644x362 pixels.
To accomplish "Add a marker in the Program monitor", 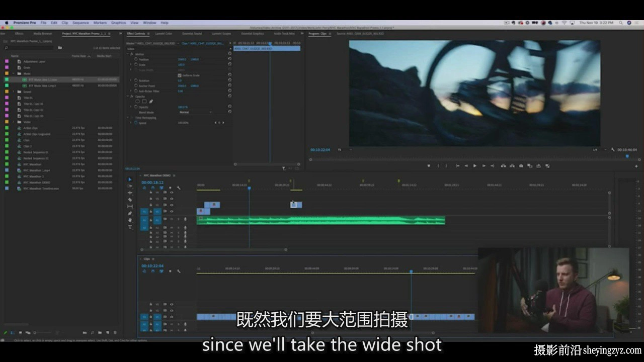I will (429, 166).
